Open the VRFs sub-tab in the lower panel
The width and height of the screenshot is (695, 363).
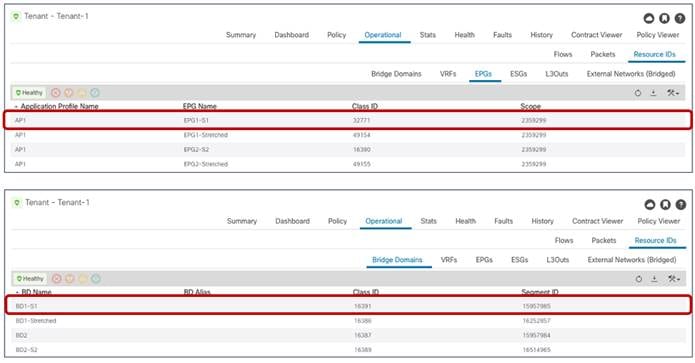[449, 260]
